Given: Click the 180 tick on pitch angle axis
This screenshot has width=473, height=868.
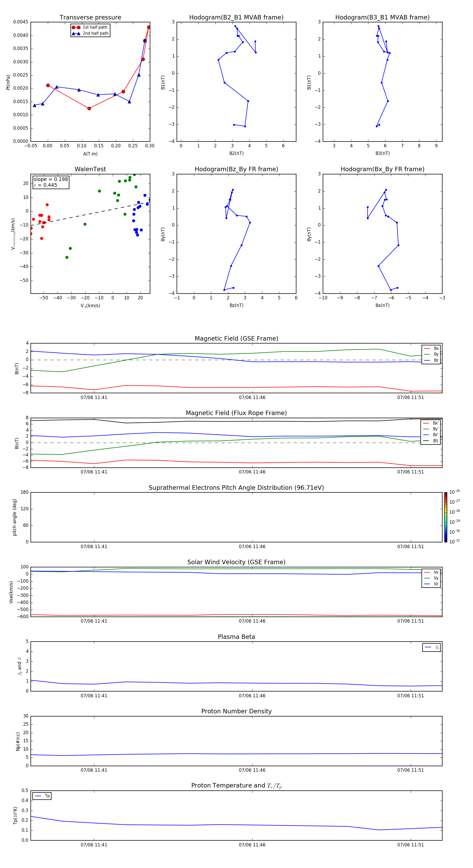Looking at the screenshot, I should pos(25,492).
